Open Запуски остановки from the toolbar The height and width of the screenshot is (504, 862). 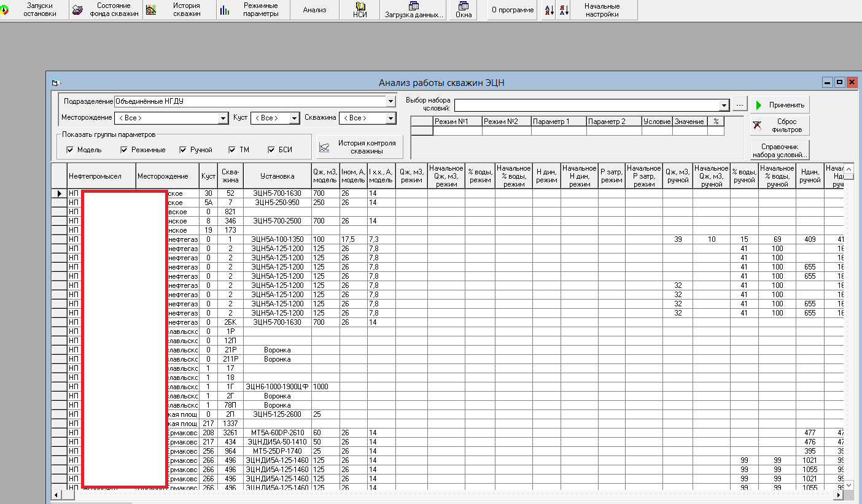point(34,10)
